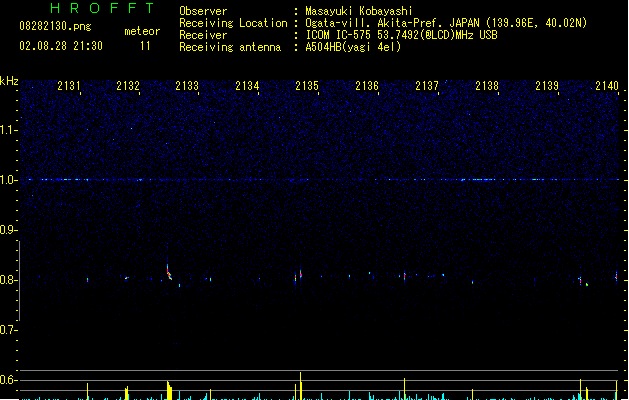Click the Receiving antenna label
Image resolution: width=629 pixels, height=400 pixels.
230,47
